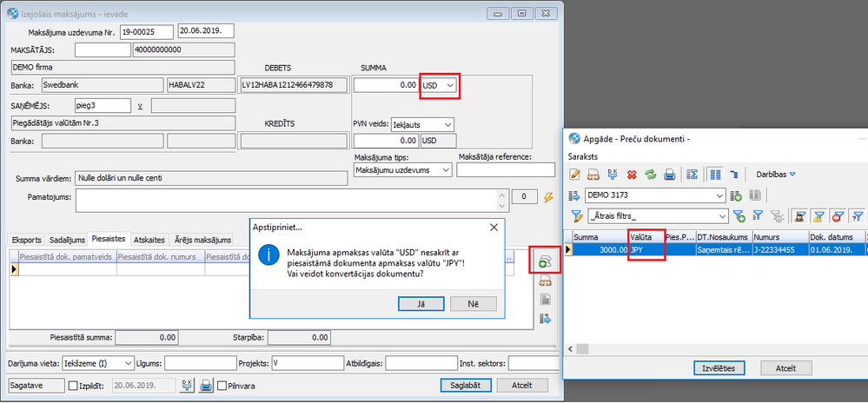
Task: Open the Maksājumu uzdevums type dropdown
Action: pyautogui.click(x=447, y=170)
